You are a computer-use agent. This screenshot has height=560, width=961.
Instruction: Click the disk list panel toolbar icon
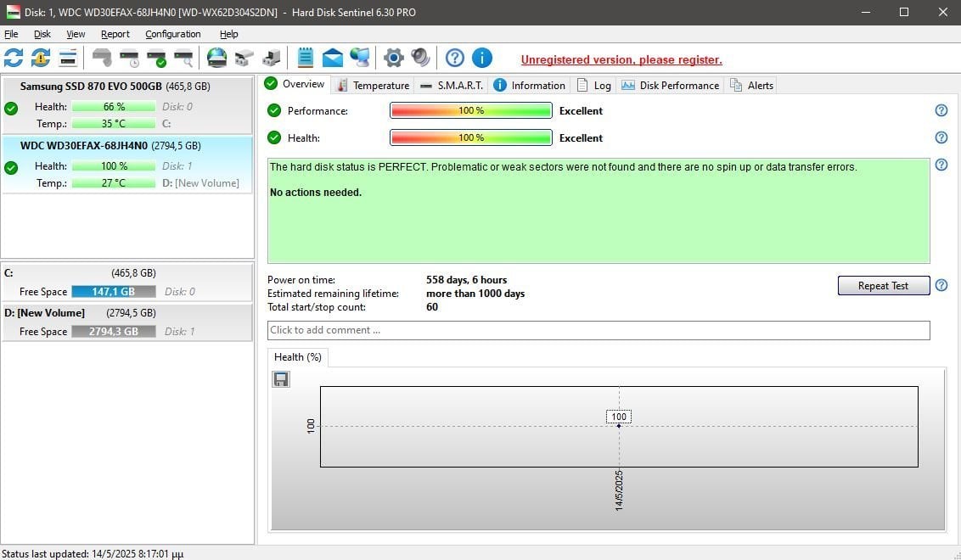(x=68, y=58)
